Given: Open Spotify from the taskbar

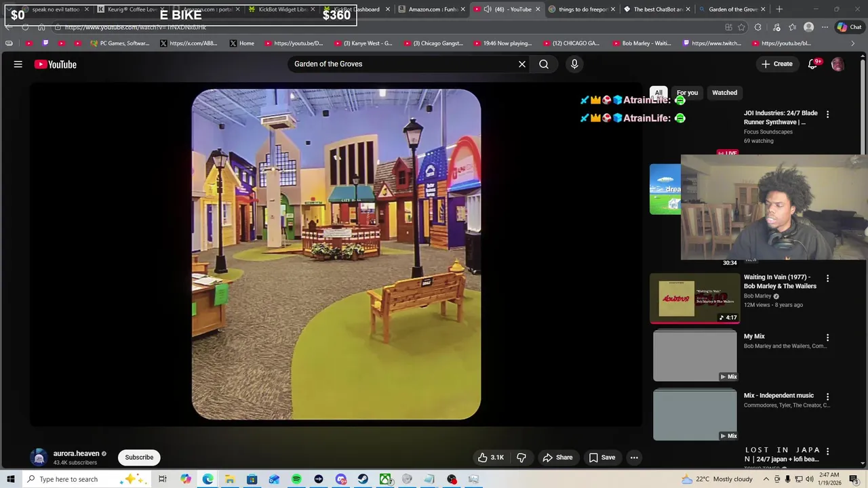Looking at the screenshot, I should 296,479.
